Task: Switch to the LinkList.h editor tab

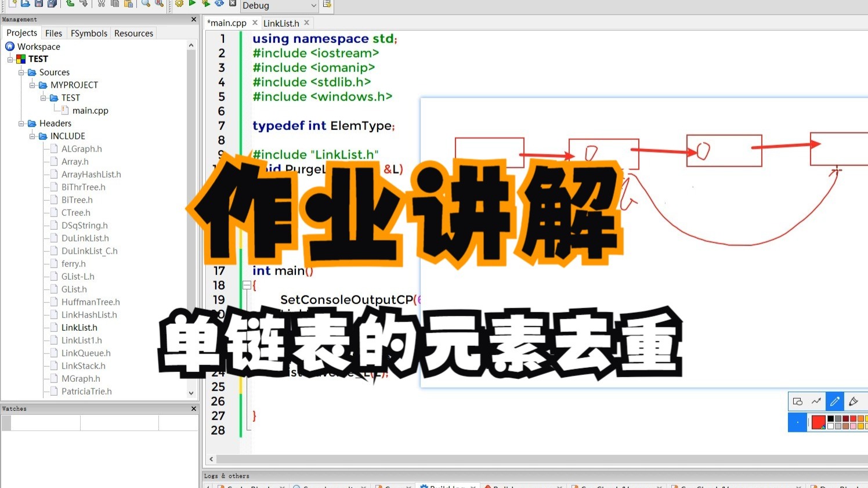Action: coord(283,23)
